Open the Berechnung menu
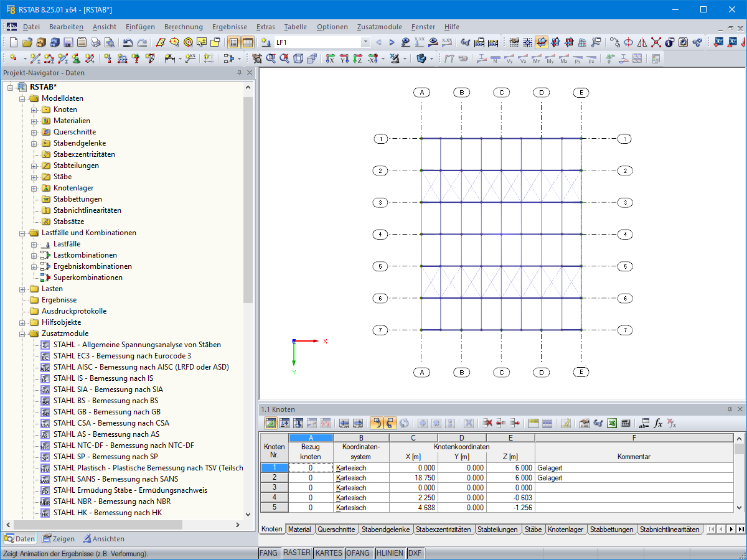747x560 pixels. (x=184, y=27)
